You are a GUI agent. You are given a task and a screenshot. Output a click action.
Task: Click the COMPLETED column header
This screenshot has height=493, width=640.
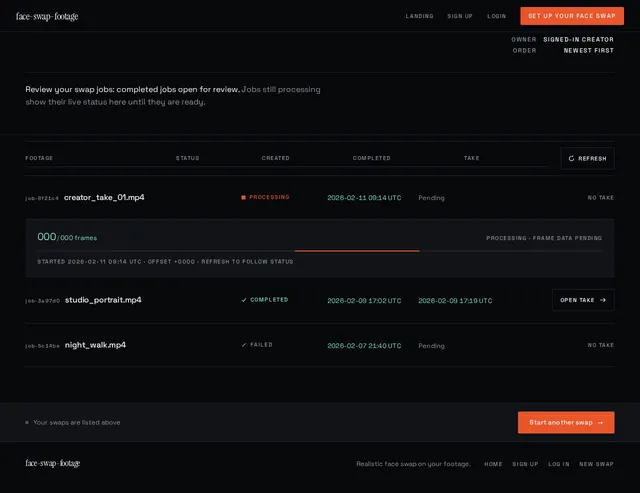pyautogui.click(x=371, y=158)
